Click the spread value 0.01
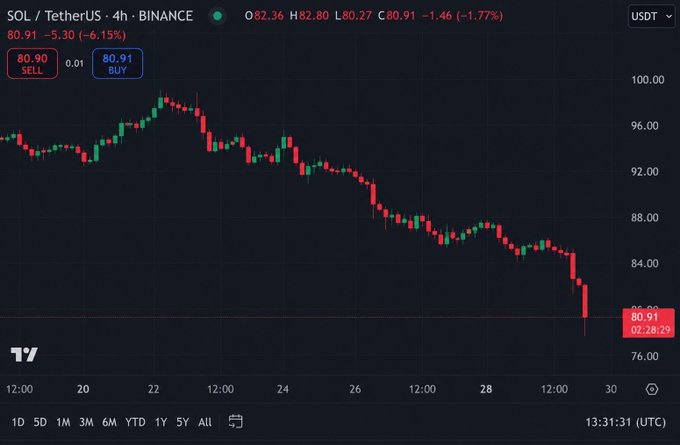The height and width of the screenshot is (445, 680). click(75, 63)
